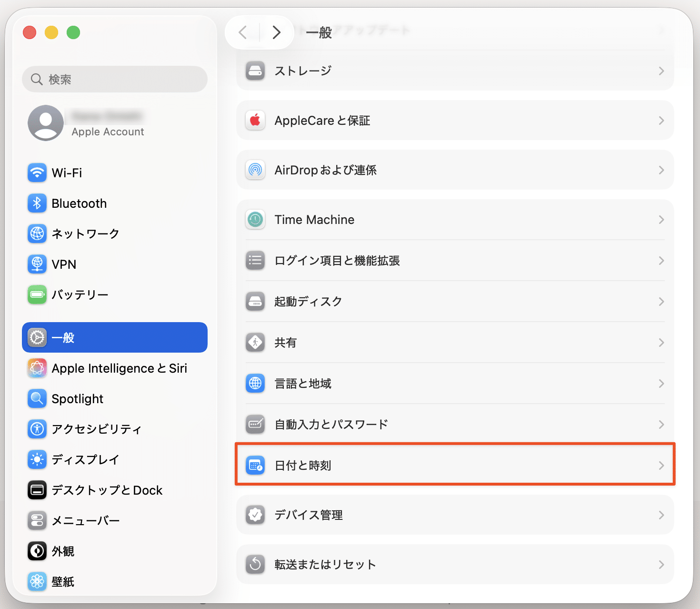
Task: Open 言語と地域 text label
Action: (303, 384)
